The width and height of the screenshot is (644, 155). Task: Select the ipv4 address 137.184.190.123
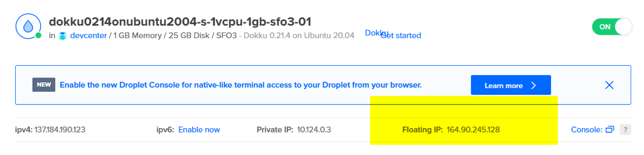60,130
